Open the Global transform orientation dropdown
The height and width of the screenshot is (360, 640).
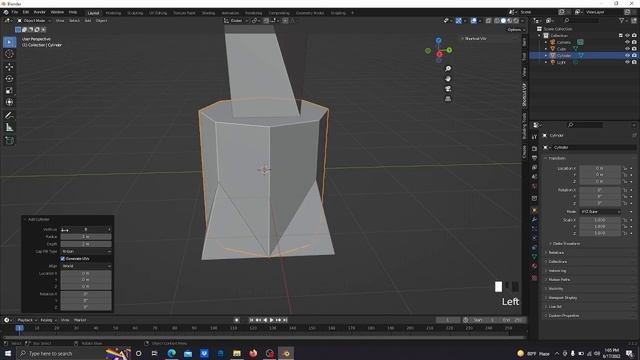click(x=237, y=21)
